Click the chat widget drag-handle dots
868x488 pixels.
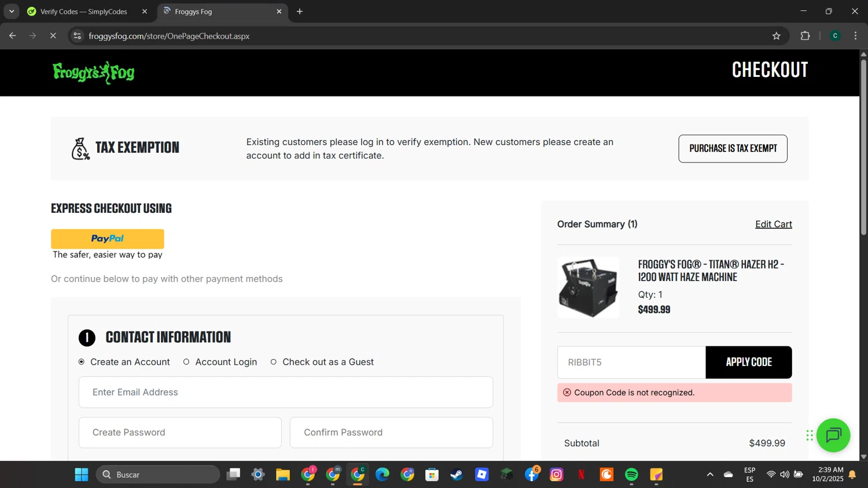coord(810,435)
